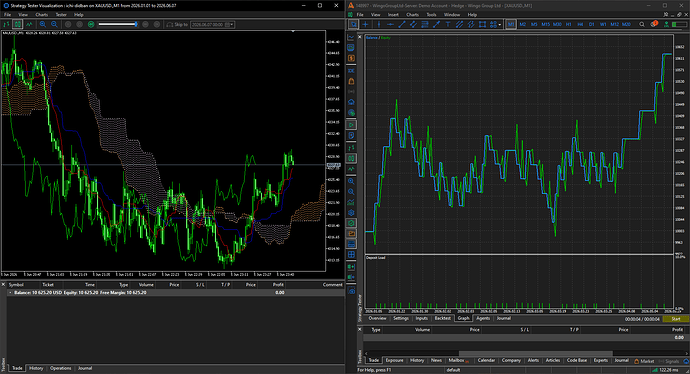Zoom in on the tester visualization chart
Image resolution: width=690 pixels, height=374 pixels.
click(43, 25)
